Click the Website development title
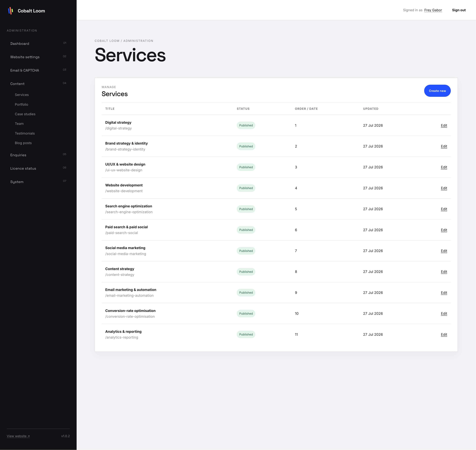Screen dimensions: 476x450 124,185
